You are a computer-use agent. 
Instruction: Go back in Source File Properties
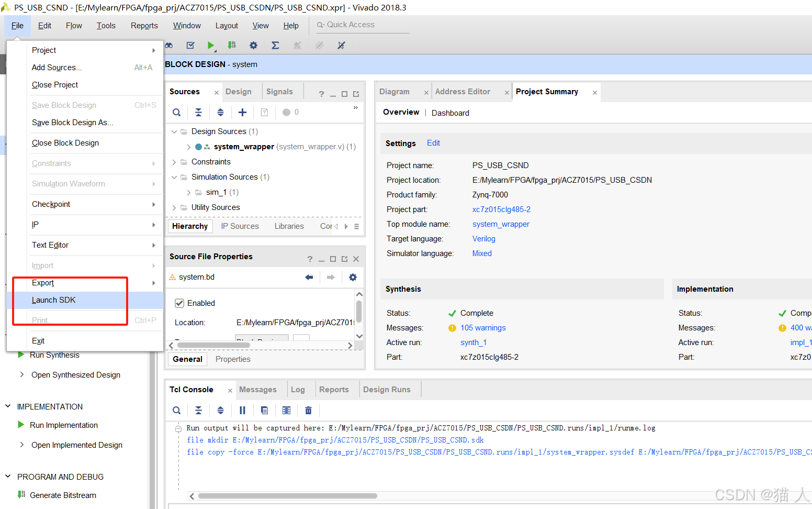pos(309,277)
